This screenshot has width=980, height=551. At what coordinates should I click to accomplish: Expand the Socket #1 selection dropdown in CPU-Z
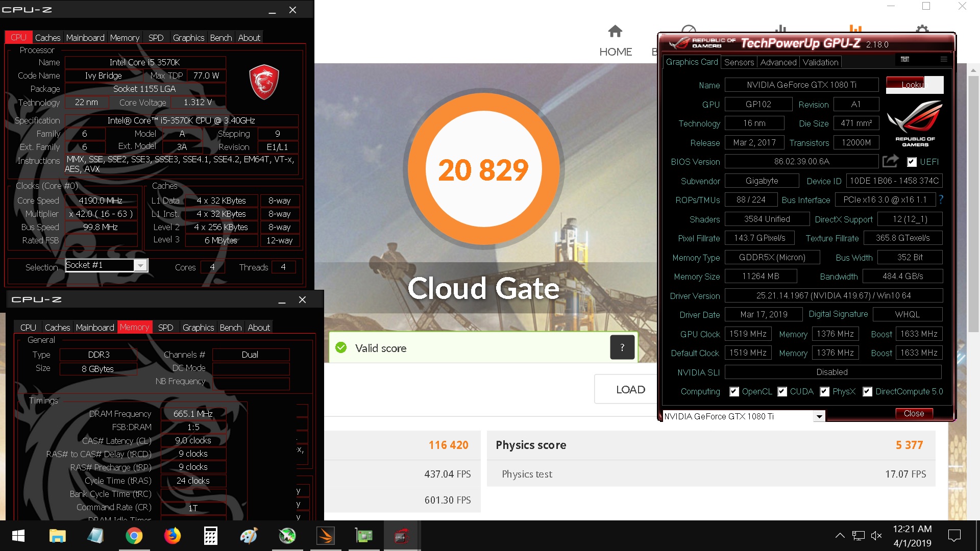140,265
